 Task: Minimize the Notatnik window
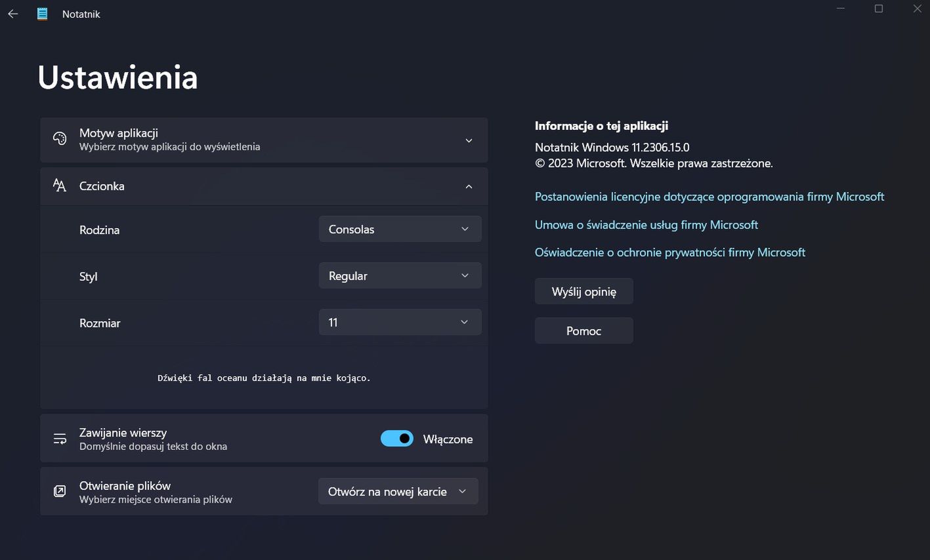click(x=841, y=9)
